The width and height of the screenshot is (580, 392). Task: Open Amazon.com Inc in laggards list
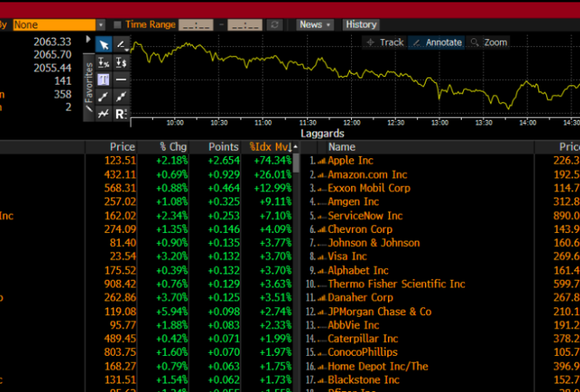click(x=368, y=175)
